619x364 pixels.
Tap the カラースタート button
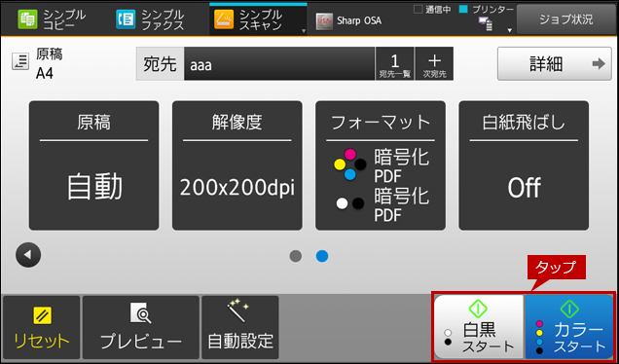[569, 327]
